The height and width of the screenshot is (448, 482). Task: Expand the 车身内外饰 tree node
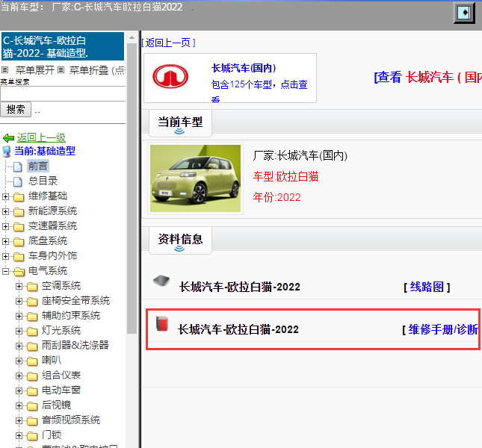coord(5,256)
